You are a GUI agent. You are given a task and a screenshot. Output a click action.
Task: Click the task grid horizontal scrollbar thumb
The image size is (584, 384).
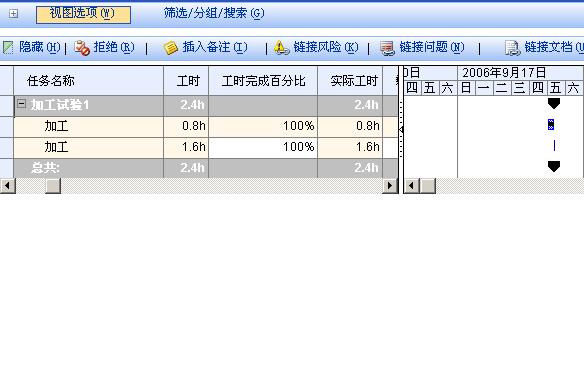tap(53, 185)
